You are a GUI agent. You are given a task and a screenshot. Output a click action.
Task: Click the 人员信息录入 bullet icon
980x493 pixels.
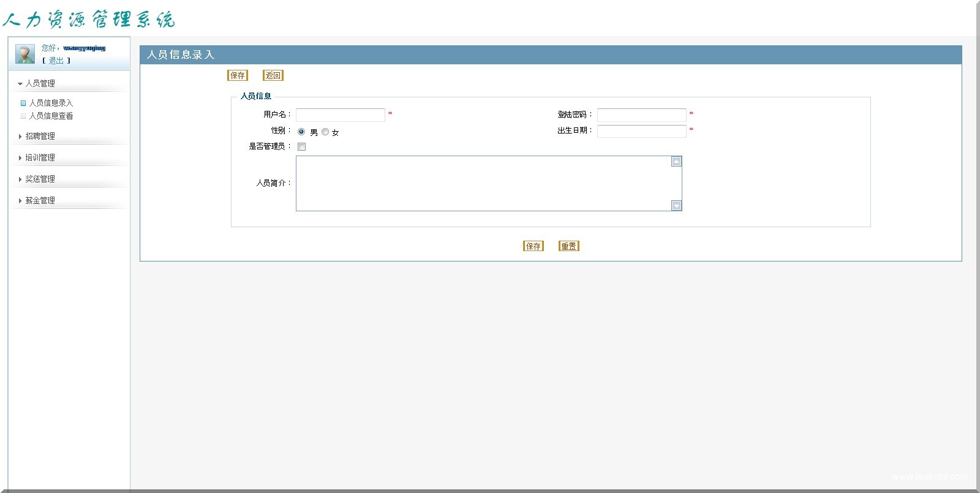coord(23,103)
